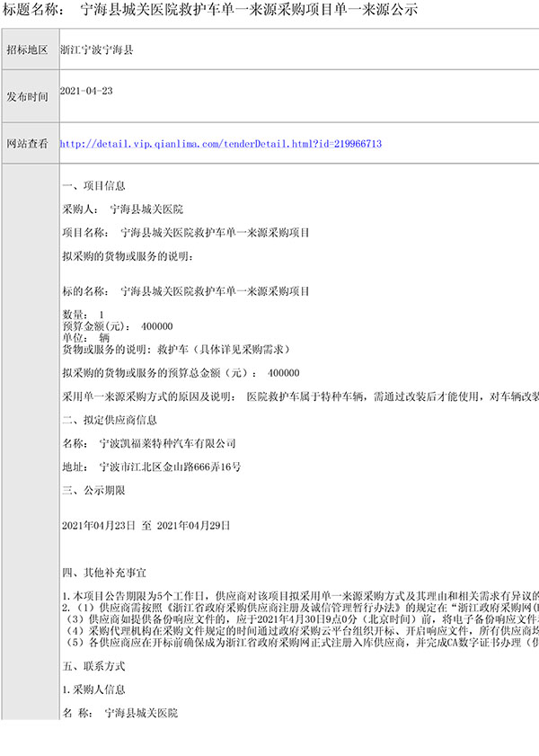539x756 pixels.
Task: Open the qianlima tender detail link
Action: (x=221, y=144)
